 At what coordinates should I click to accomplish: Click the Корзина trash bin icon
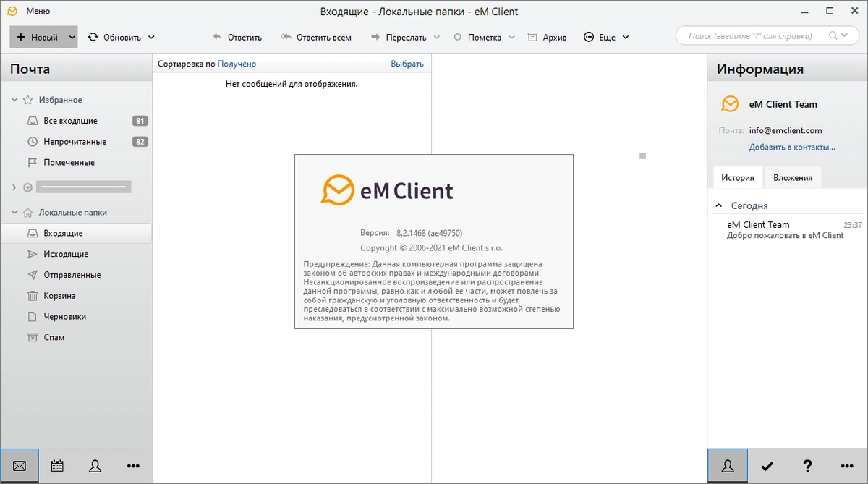tap(32, 296)
